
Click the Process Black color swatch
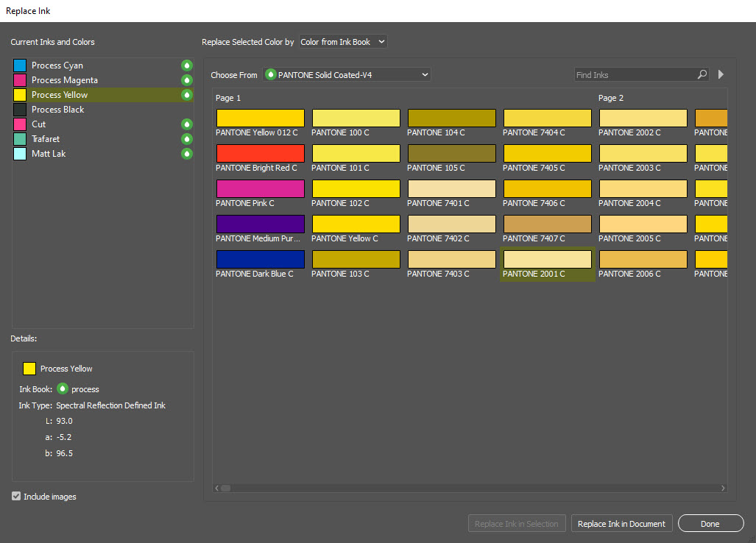pos(20,110)
